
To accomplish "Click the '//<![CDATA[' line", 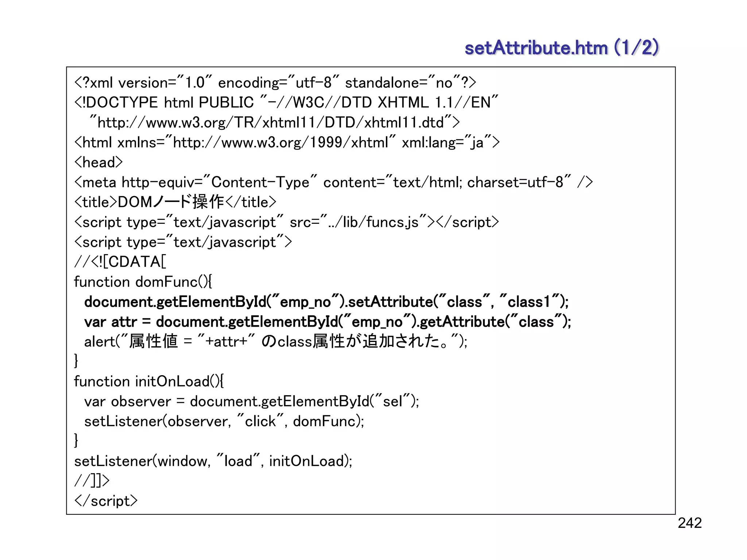I will point(120,262).
